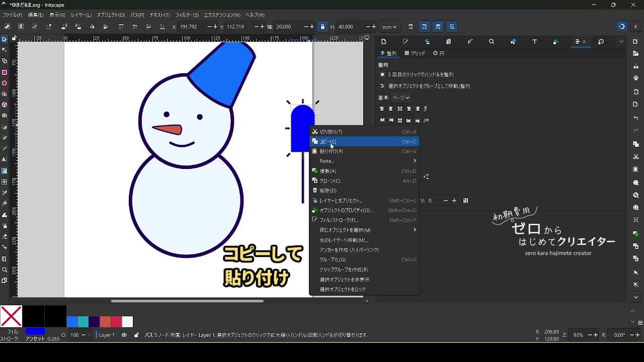Open the Text and Font panel tab
The height and width of the screenshot is (362, 644).
click(534, 42)
